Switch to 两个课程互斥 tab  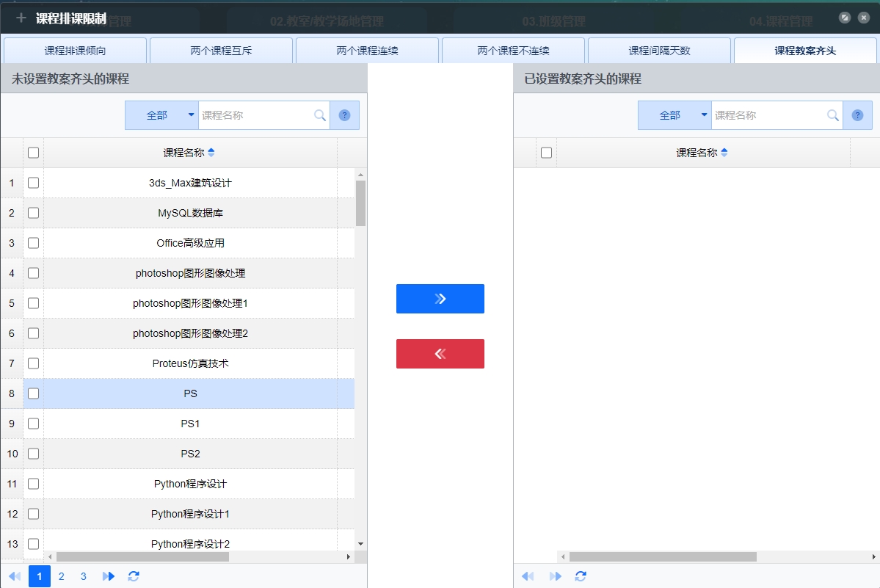tap(221, 51)
